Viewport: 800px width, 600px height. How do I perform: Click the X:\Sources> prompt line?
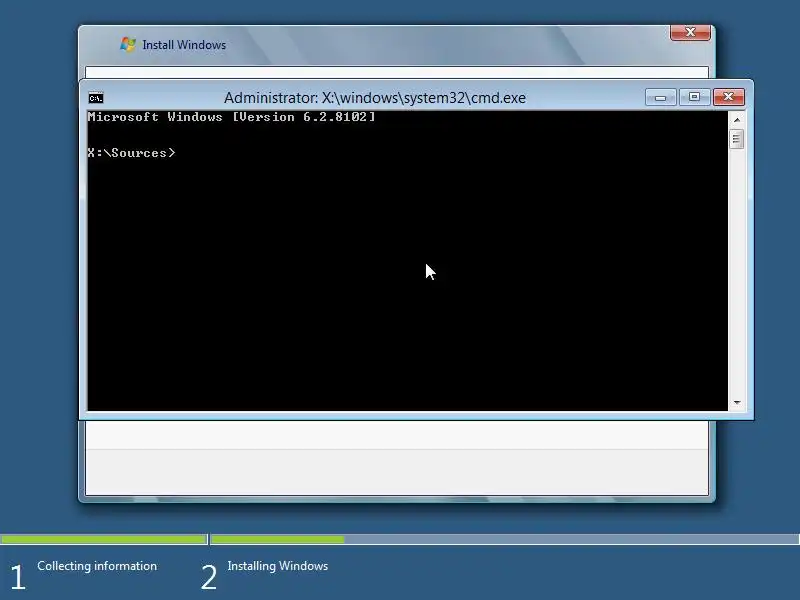point(132,153)
